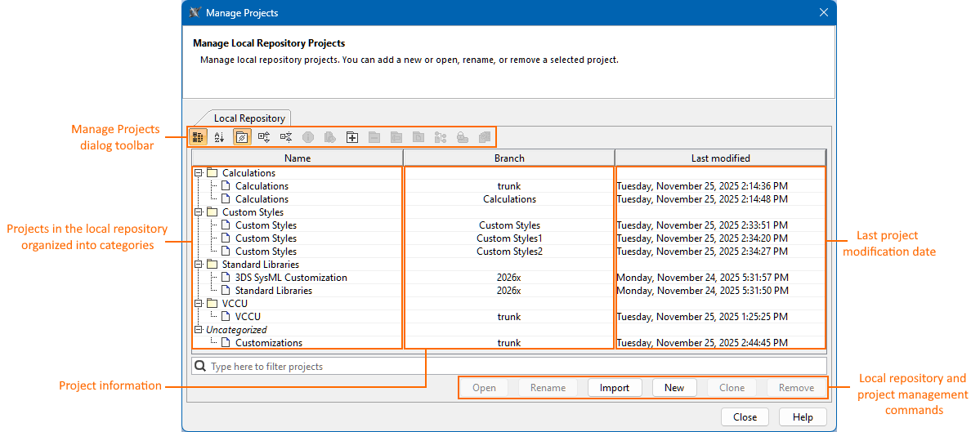The width and height of the screenshot is (980, 432).
Task: Switch to the Local Repository tab
Action: click(249, 118)
